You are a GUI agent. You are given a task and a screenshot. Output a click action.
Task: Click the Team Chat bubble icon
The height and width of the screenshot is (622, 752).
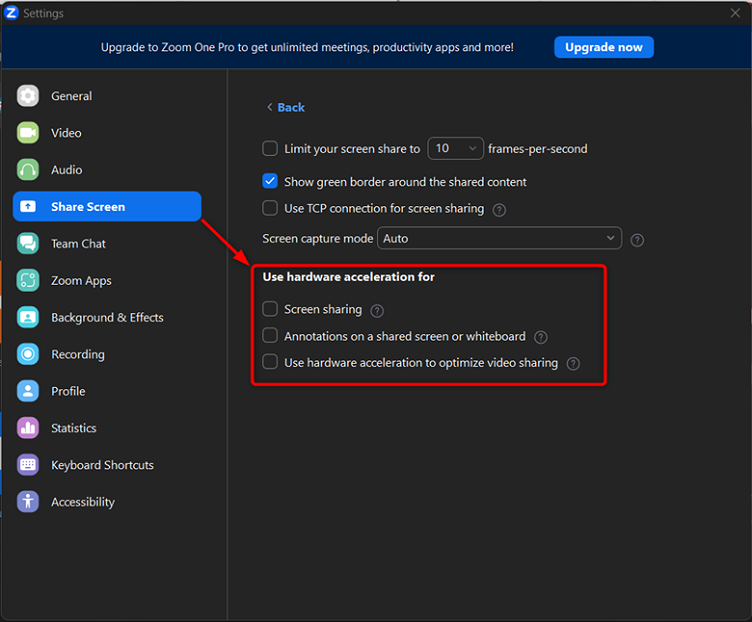(28, 244)
